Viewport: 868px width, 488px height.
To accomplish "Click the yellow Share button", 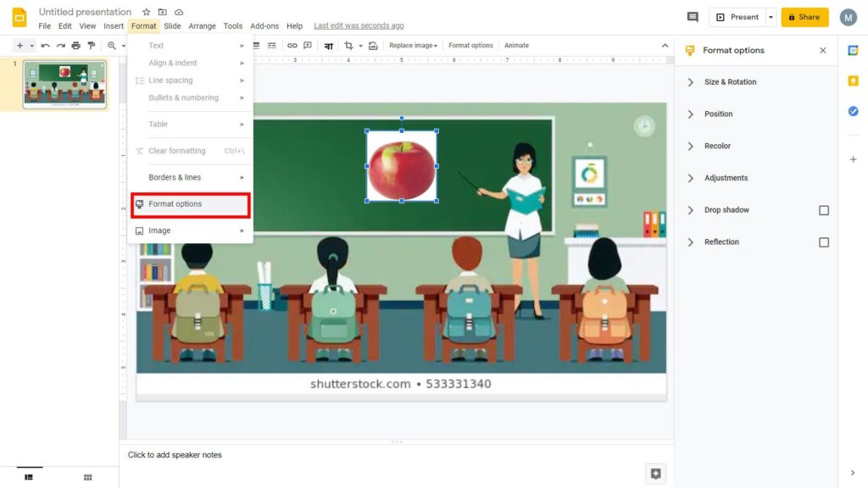I will click(805, 17).
